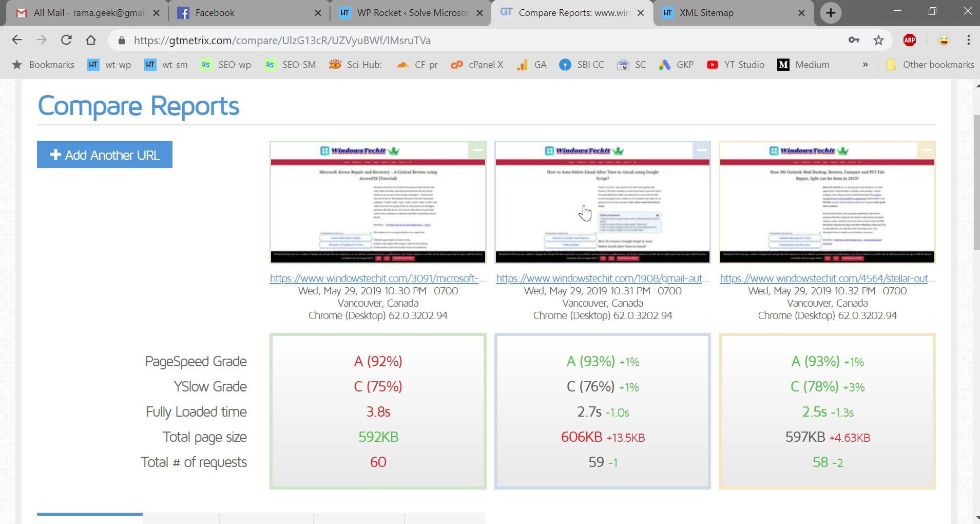Open the Gmail Auto-Delete report thumbnail
This screenshot has width=980, height=524.
(602, 202)
